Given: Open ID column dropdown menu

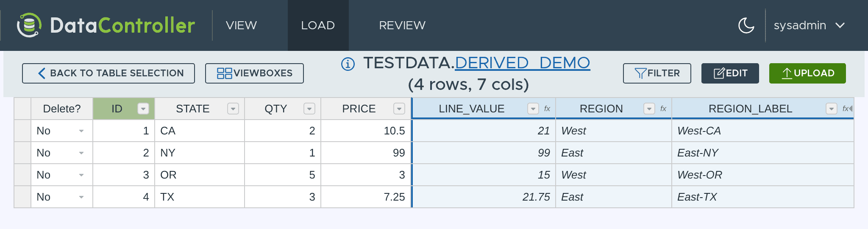Looking at the screenshot, I should (143, 109).
